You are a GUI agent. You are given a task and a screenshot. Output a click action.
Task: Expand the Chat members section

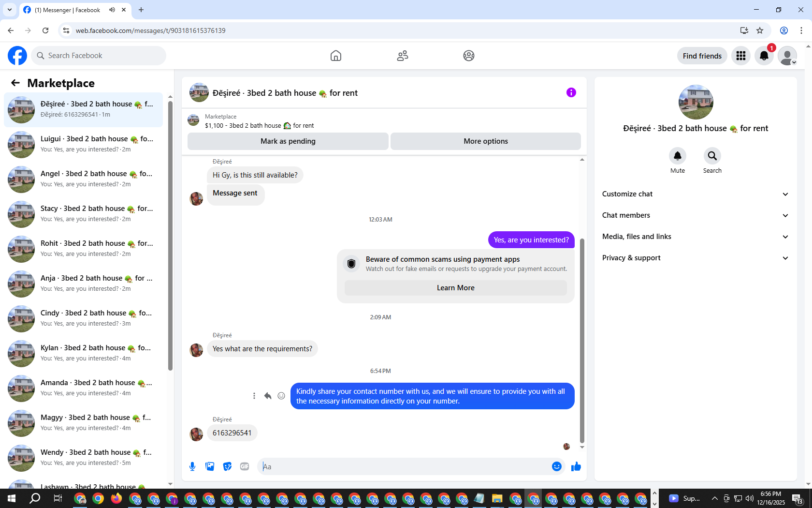click(x=696, y=215)
